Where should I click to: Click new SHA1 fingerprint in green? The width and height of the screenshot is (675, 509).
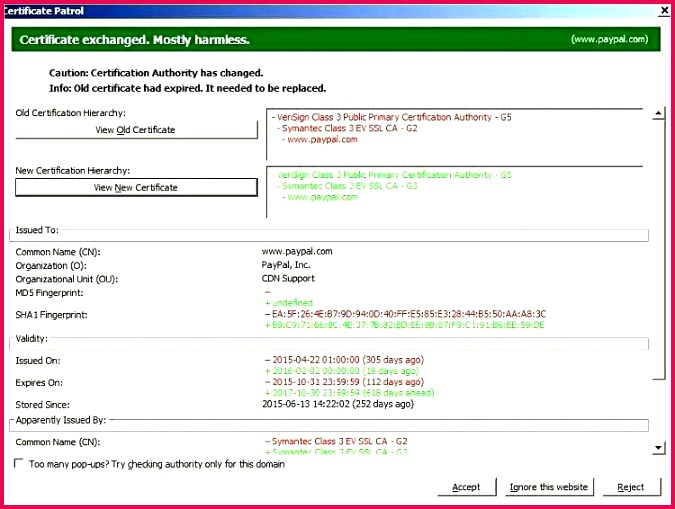click(405, 325)
